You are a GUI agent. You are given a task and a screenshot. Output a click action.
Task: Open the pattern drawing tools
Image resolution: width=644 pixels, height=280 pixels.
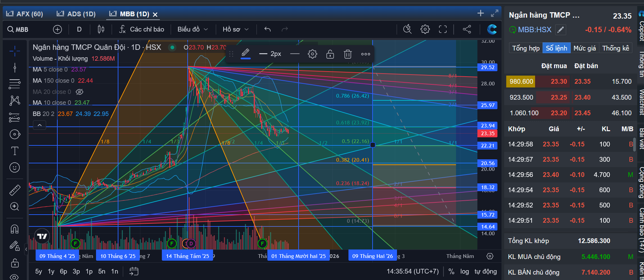(15, 100)
